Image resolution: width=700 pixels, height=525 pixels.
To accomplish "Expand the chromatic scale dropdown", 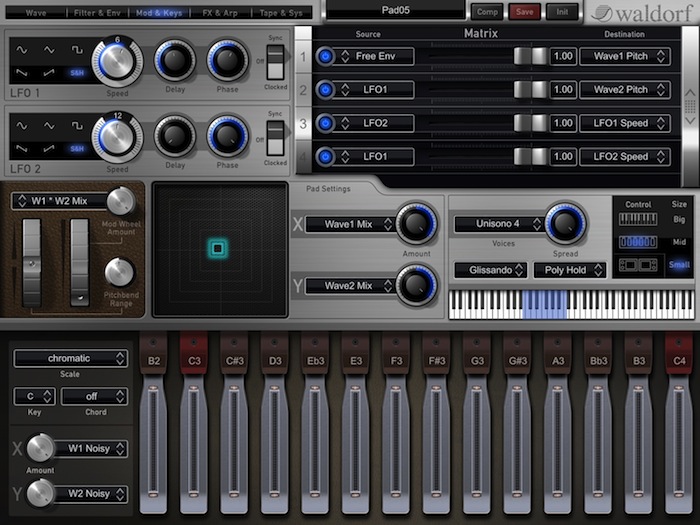I will click(70, 358).
